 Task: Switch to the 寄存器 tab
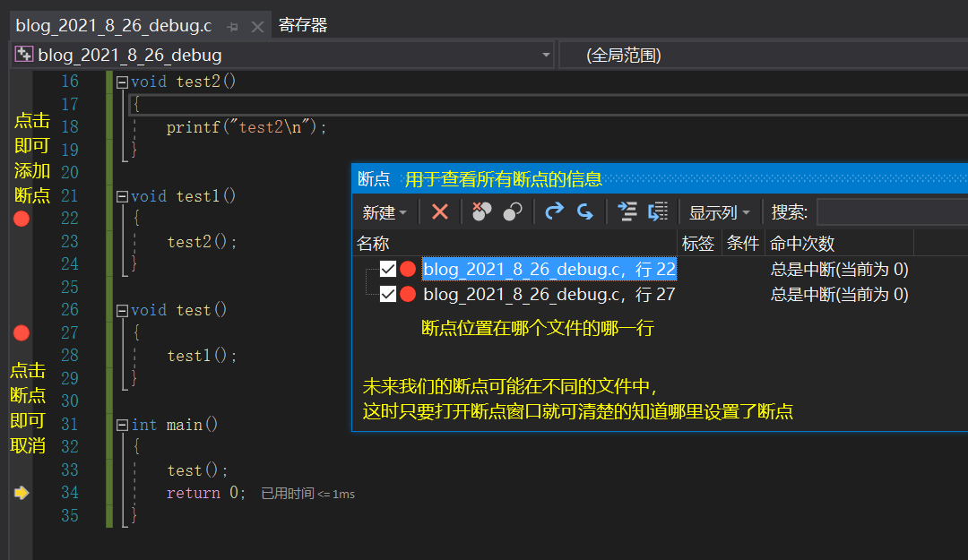point(305,25)
